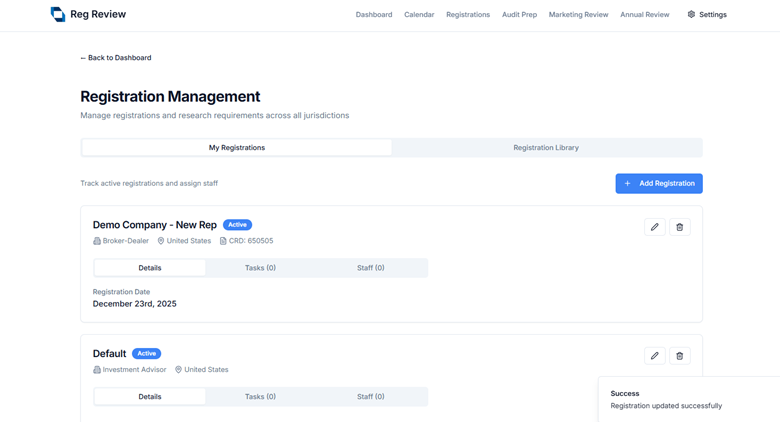Viewport: 780px width, 422px height.
Task: Open the Dashboard nav item
Action: (374, 15)
